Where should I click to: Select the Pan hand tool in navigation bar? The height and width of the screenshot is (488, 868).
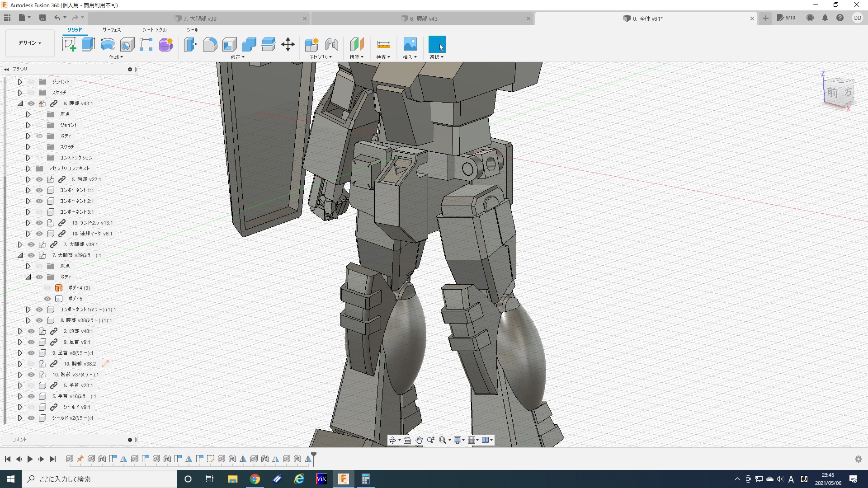pyautogui.click(x=419, y=440)
